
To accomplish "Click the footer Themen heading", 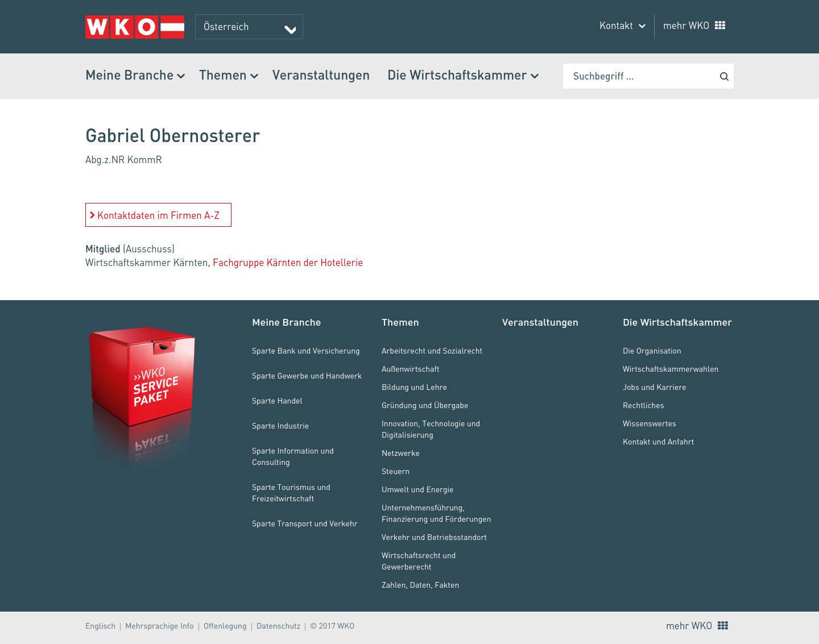I will tap(400, 322).
